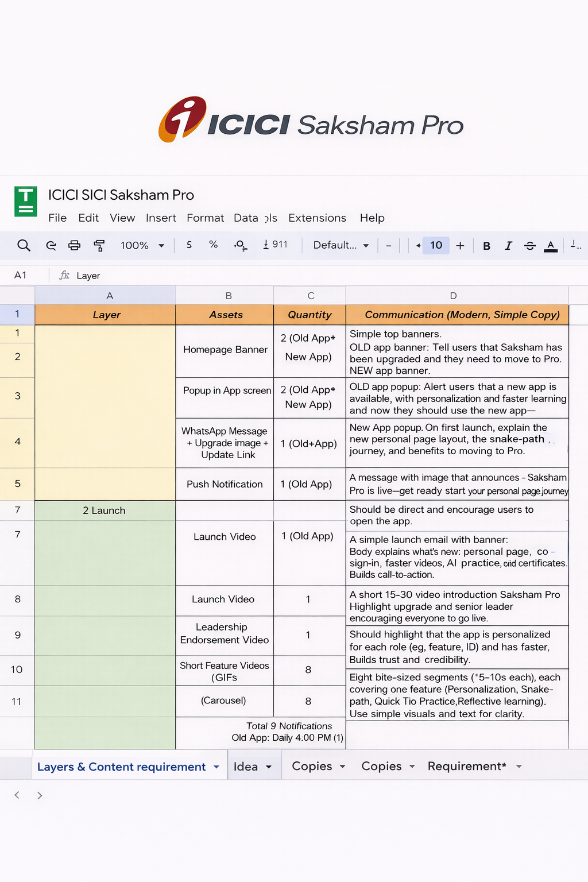Open the Extensions menu
The image size is (588, 882).
coord(317,218)
